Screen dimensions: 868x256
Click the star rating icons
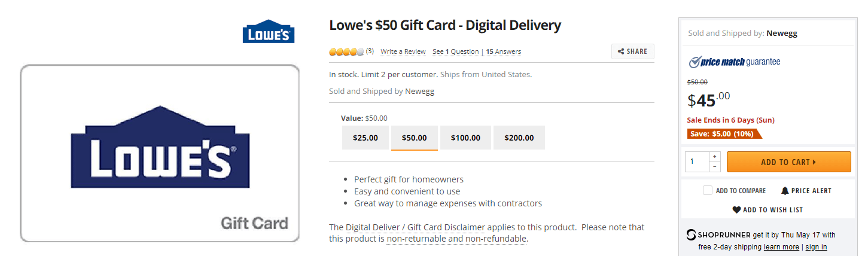pyautogui.click(x=346, y=52)
